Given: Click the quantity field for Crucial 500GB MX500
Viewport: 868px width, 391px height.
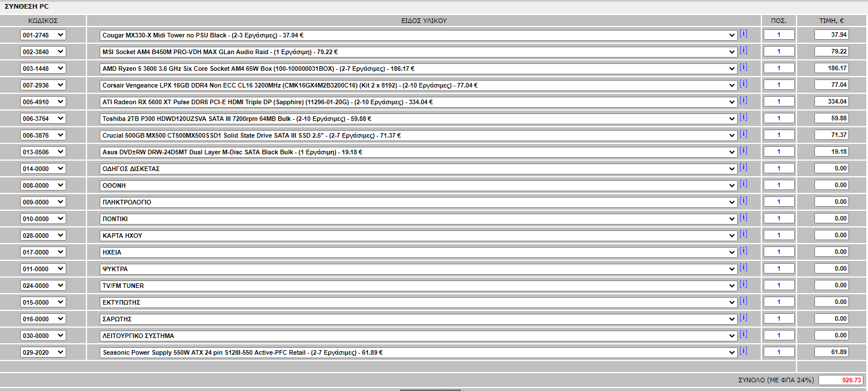Looking at the screenshot, I should click(x=779, y=135).
